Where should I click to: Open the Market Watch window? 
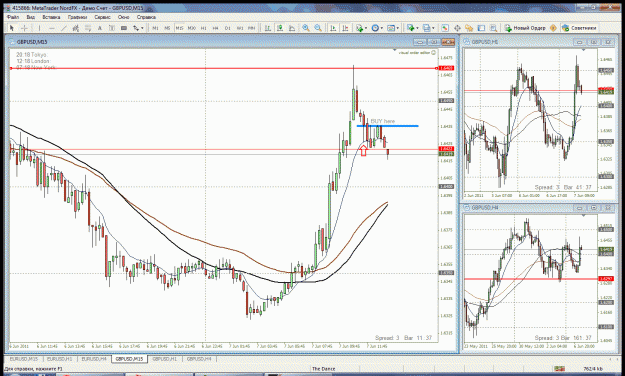pyautogui.click(x=445, y=28)
